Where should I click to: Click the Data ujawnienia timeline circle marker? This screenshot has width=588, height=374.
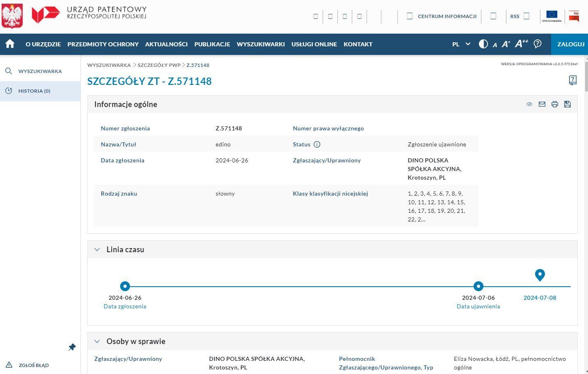pos(479,286)
